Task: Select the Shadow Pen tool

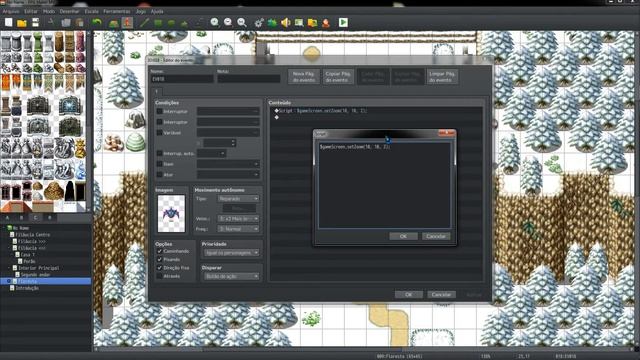Action: pyautogui.click(x=198, y=22)
